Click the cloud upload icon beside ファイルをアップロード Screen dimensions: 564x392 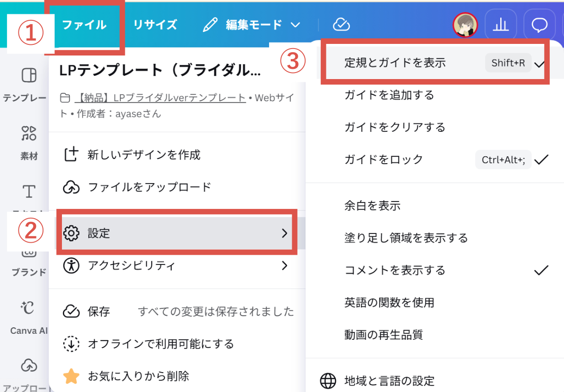pos(71,187)
